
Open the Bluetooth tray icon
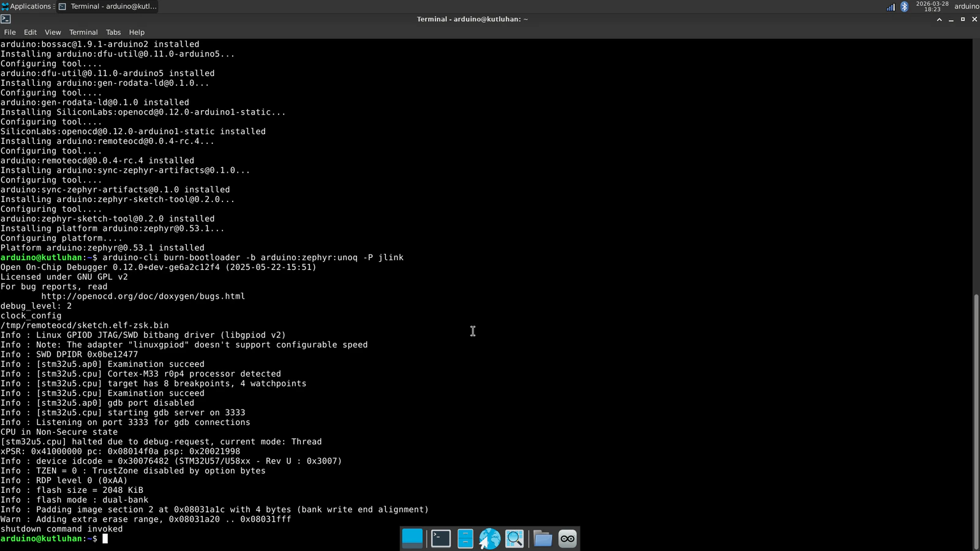905,7
